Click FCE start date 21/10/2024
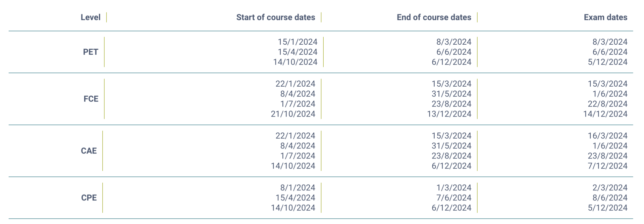This screenshot has width=644, height=224. click(293, 114)
